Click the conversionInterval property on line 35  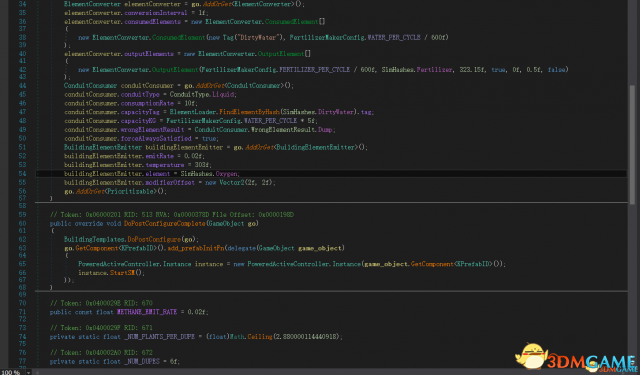[156, 13]
